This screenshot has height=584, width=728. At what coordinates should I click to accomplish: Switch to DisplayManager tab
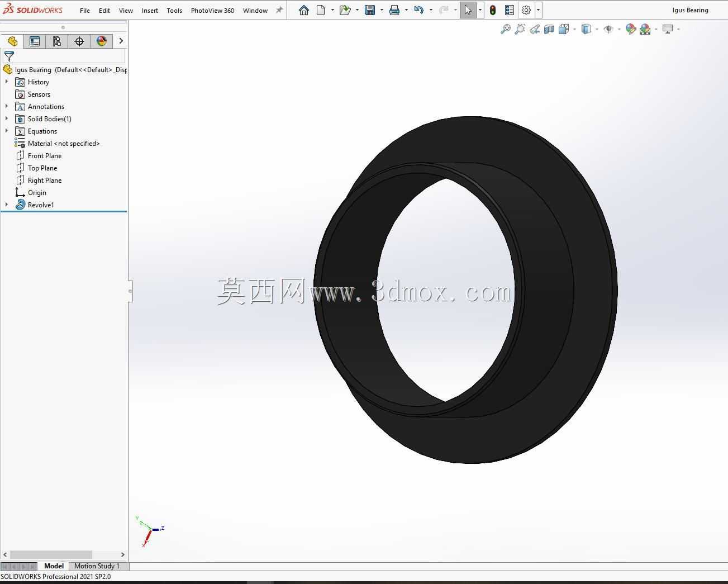(102, 41)
